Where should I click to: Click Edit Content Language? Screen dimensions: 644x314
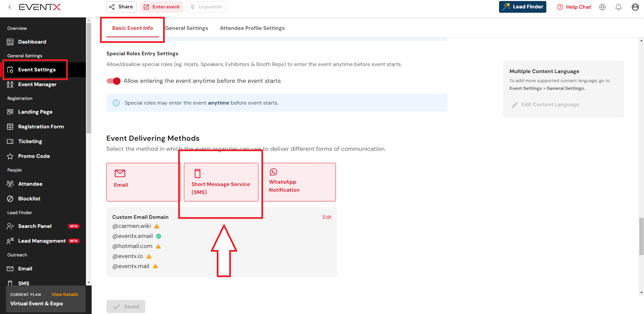pos(546,105)
